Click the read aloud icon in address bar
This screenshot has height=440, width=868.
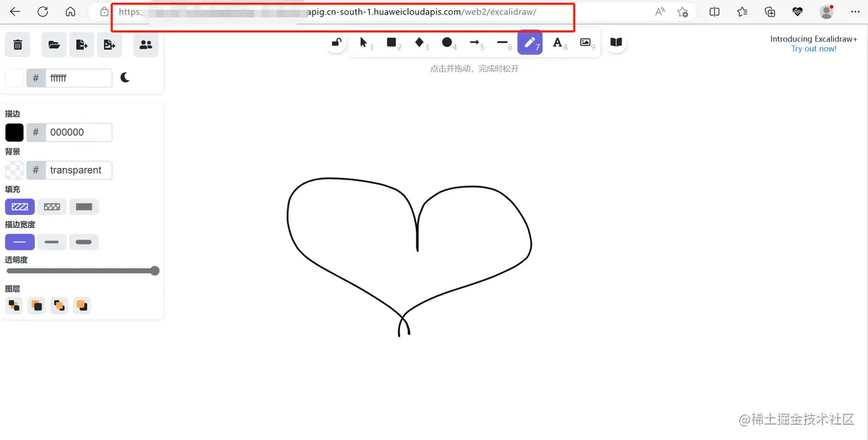click(x=660, y=12)
